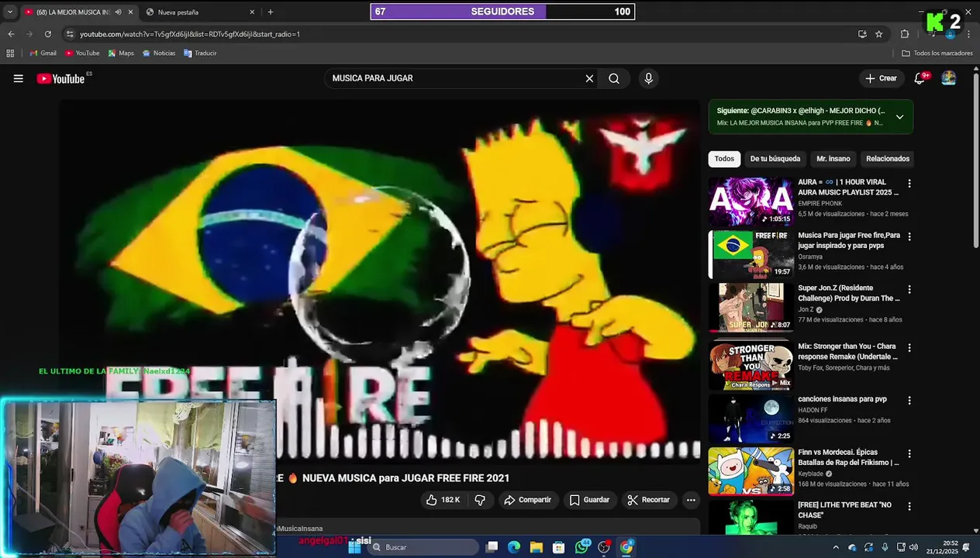Open the volume control in system tray
Viewport: 980px width, 558px height.
pyautogui.click(x=913, y=548)
